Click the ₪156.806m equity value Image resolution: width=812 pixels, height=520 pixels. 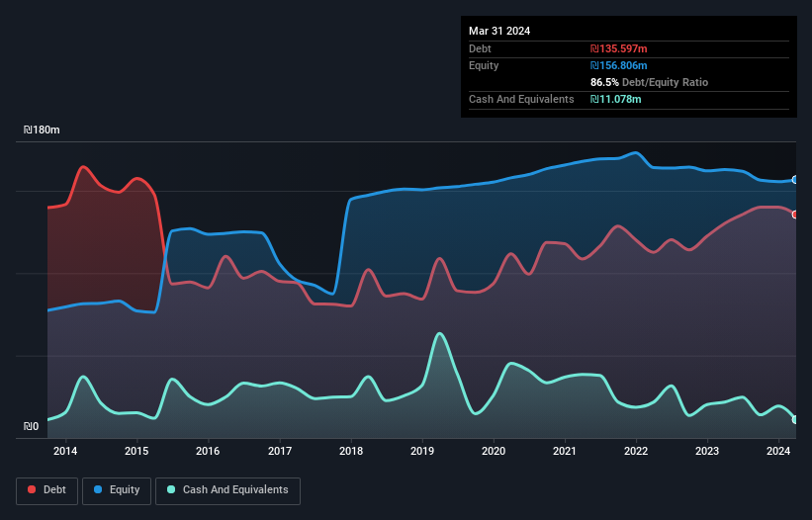pyautogui.click(x=619, y=65)
